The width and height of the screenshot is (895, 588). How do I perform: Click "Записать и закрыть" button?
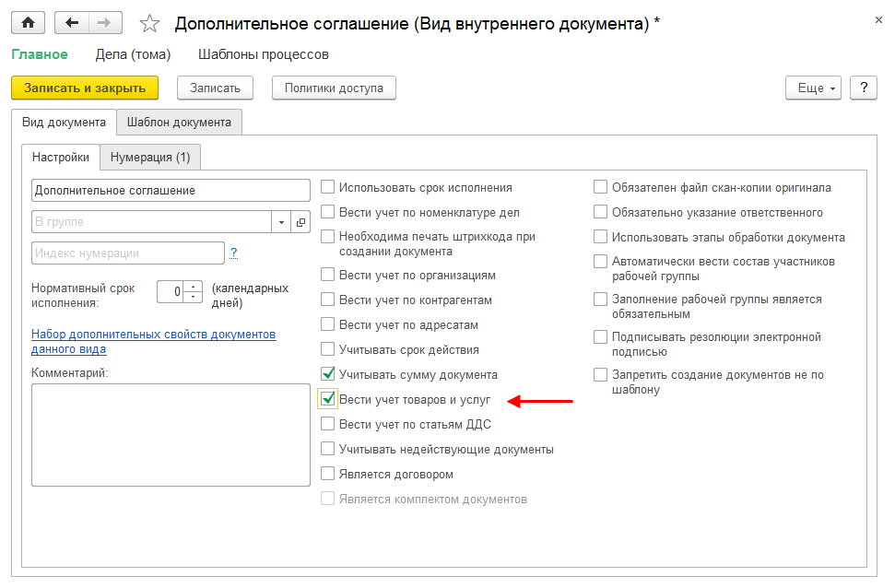point(85,88)
